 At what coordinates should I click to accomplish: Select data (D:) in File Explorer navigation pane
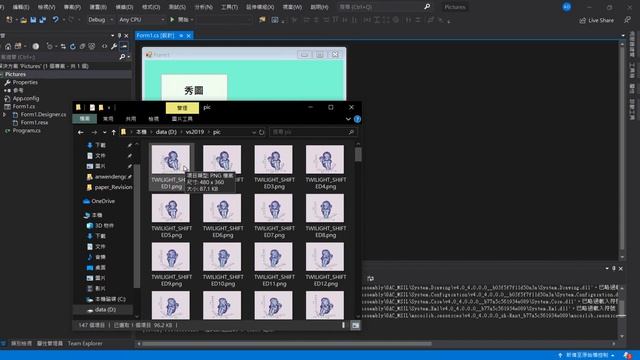point(105,310)
